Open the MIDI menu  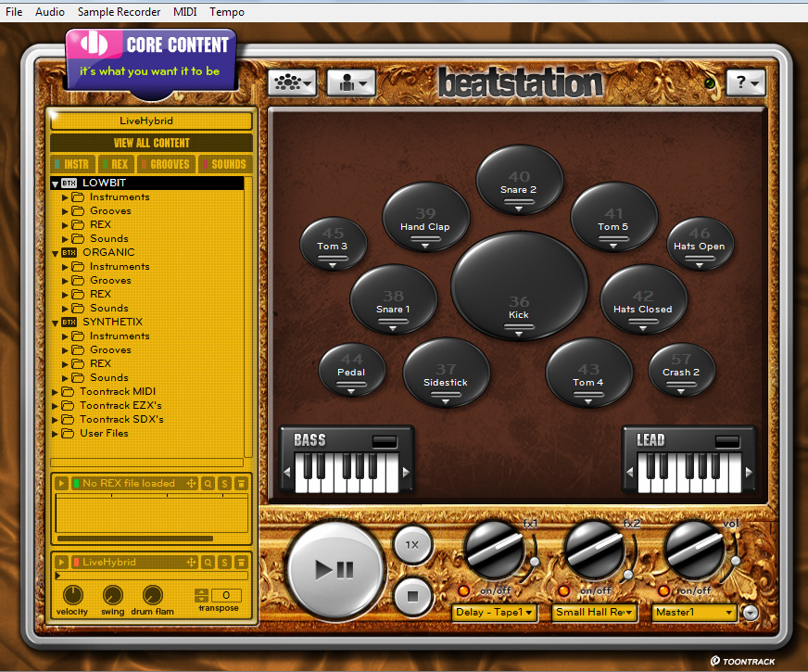click(x=185, y=11)
